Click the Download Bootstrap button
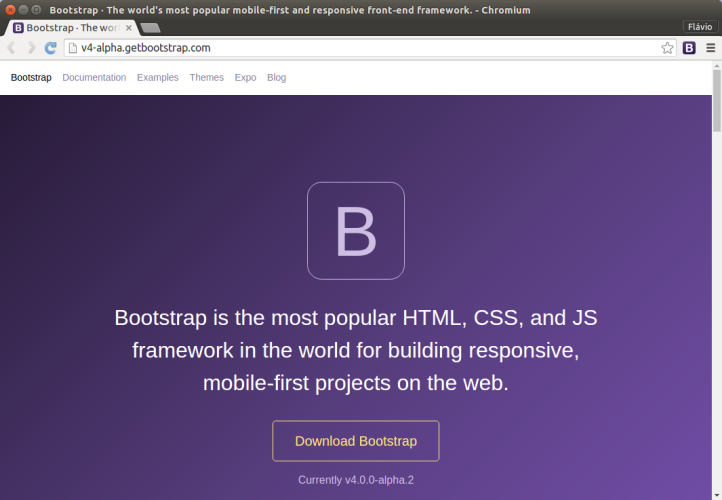Viewport: 722px width, 500px height. click(x=356, y=441)
